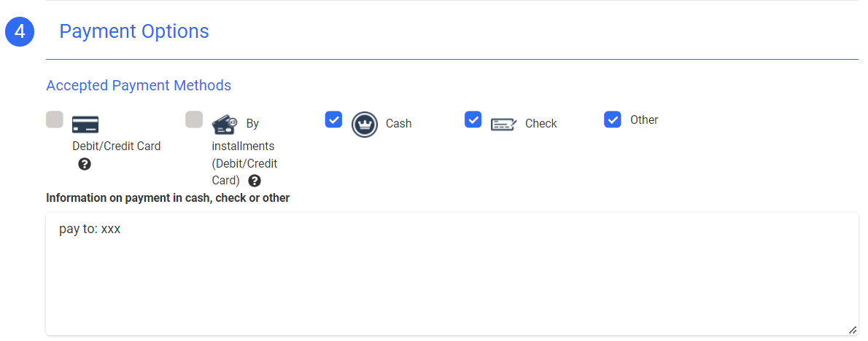Click the step 4 circle badge
This screenshot has width=868, height=341.
click(x=20, y=32)
